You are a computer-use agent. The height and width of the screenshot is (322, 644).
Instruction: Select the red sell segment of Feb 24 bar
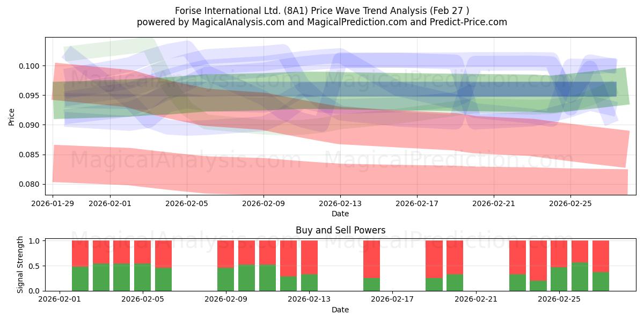(x=538, y=261)
